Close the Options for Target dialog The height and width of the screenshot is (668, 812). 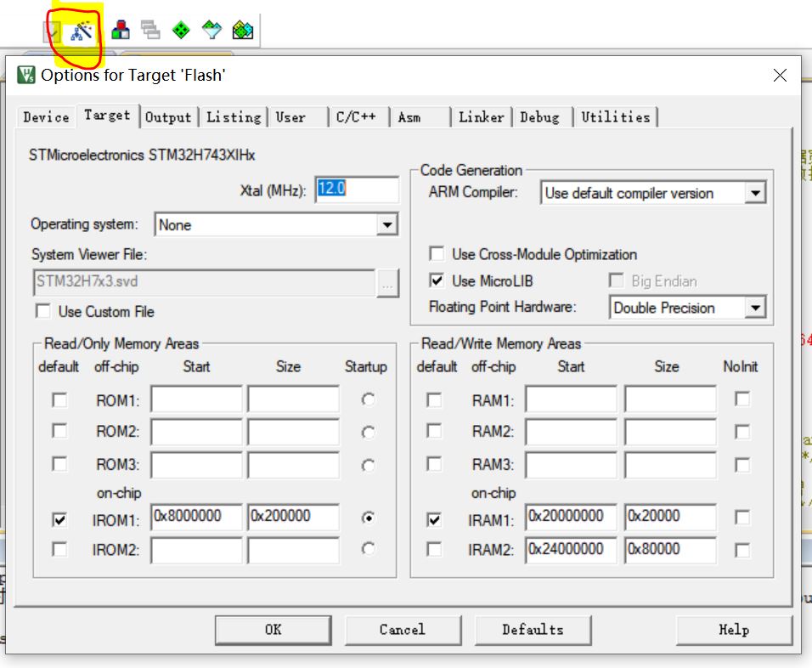point(780,75)
